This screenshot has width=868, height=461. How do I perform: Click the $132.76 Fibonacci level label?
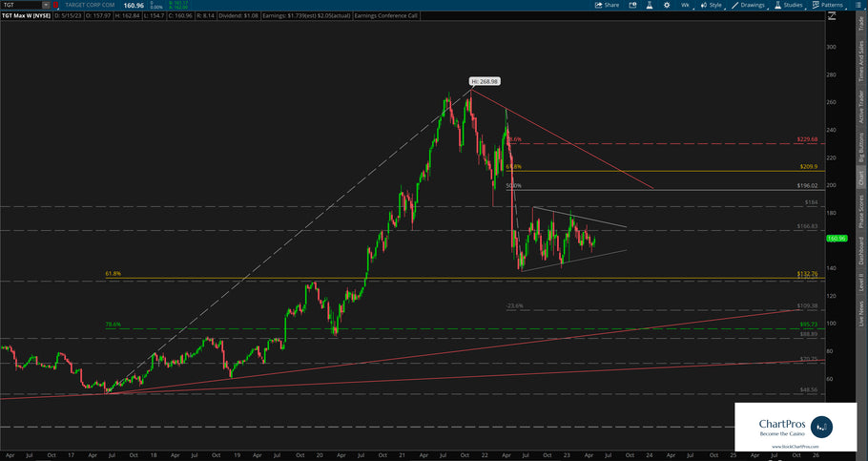(x=807, y=274)
